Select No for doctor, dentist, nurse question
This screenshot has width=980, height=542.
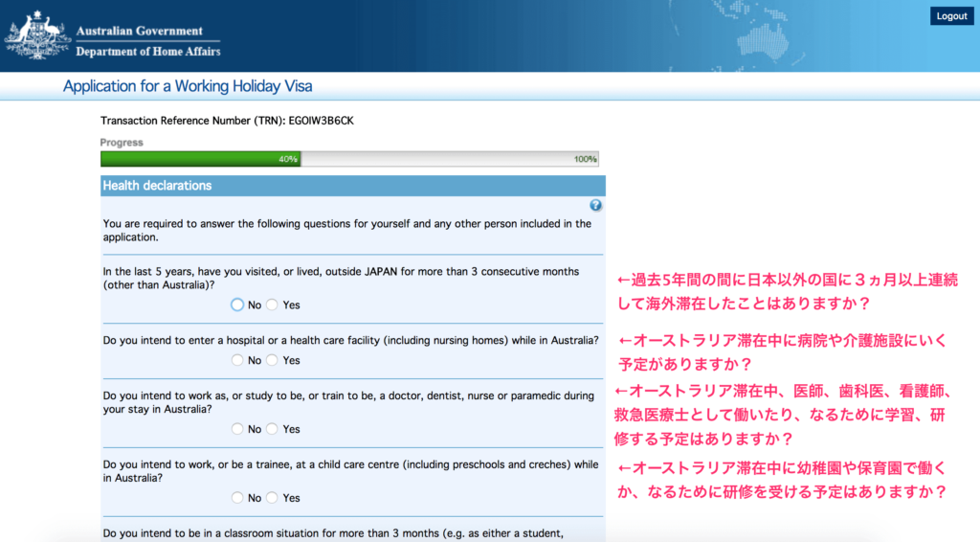[237, 429]
